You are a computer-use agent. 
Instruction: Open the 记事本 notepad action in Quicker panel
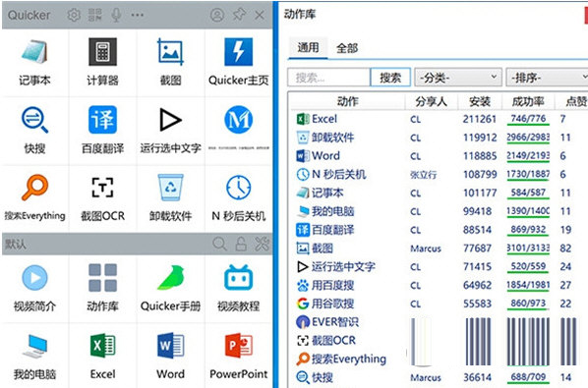coord(34,63)
